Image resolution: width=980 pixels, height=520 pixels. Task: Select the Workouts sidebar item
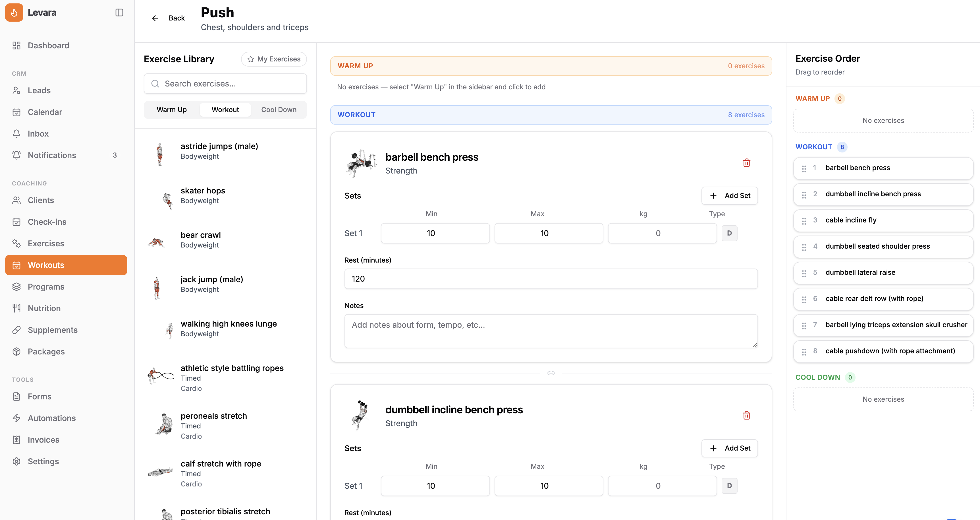(x=66, y=265)
